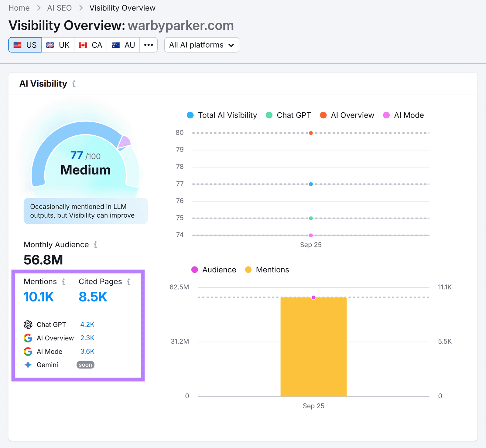The width and height of the screenshot is (486, 448).
Task: Click the US flag icon
Action: [18, 45]
